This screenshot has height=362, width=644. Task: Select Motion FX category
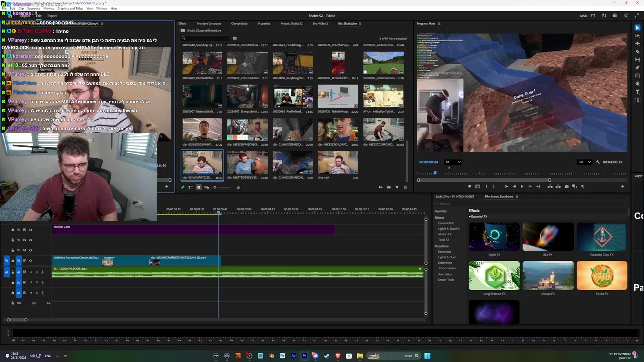(445, 234)
